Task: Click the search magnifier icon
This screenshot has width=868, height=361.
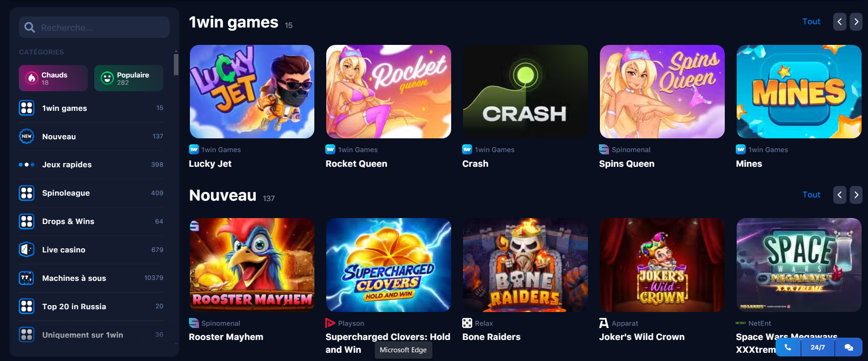Action: click(30, 27)
